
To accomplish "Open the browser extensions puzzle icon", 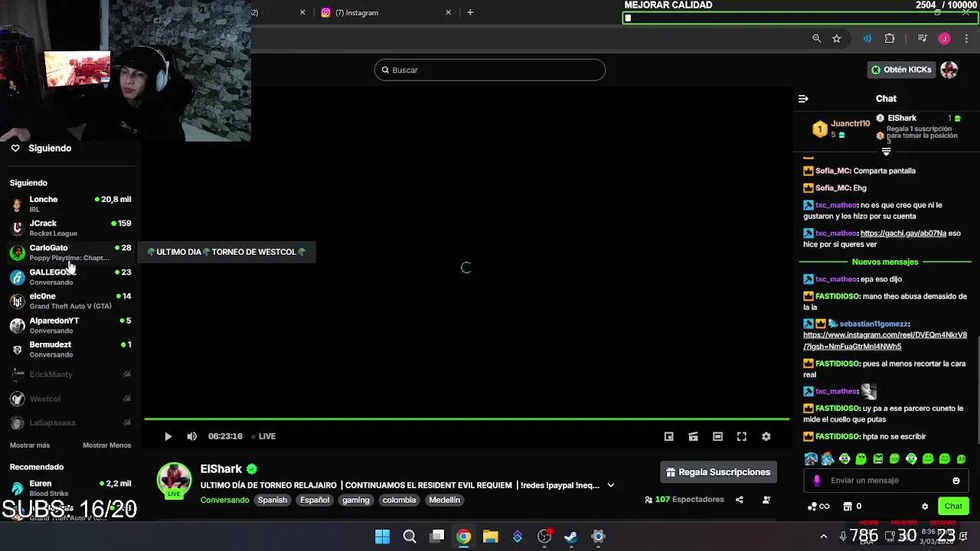I will tap(890, 38).
